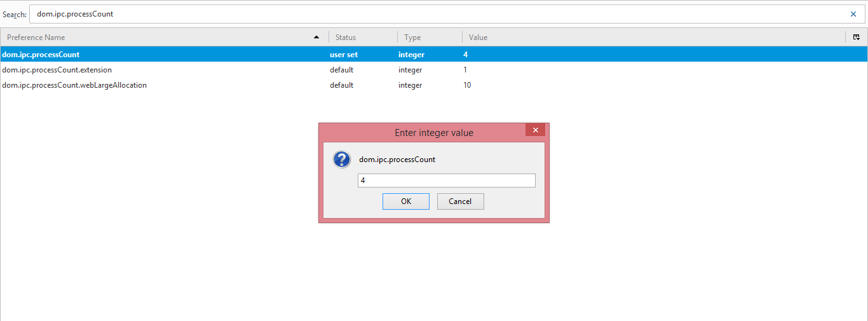Click the integer type of the selected row
The image size is (868, 321).
pos(411,55)
